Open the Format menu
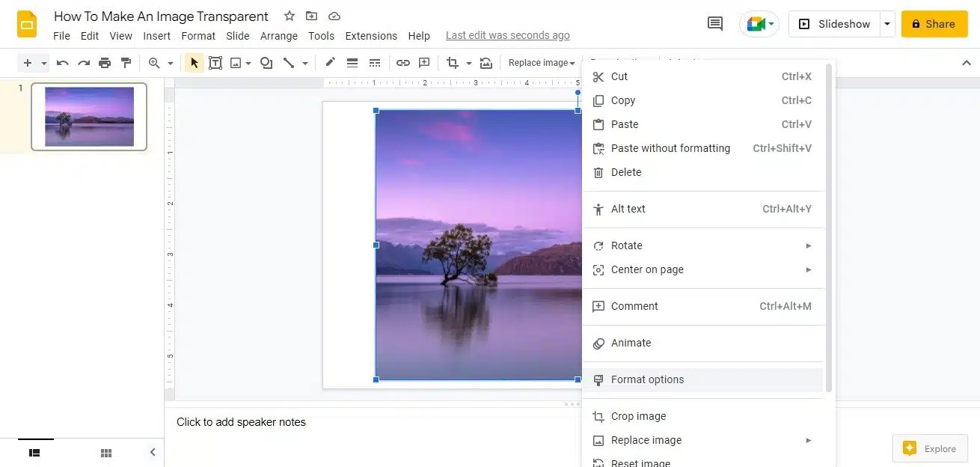980x467 pixels. (x=198, y=36)
